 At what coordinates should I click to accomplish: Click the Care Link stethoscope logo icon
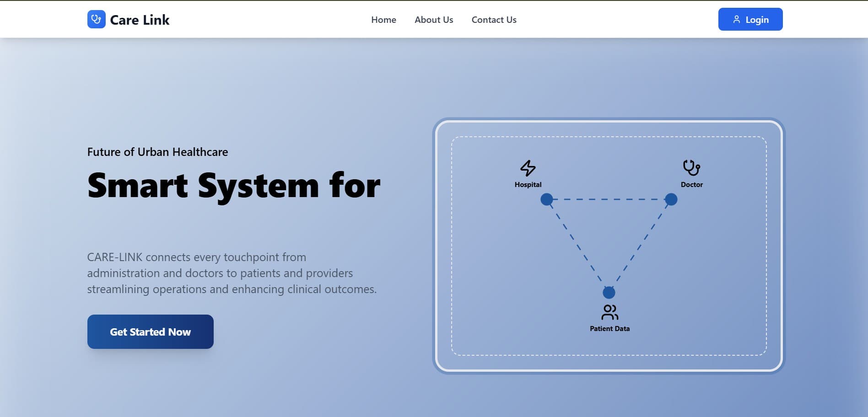coord(96,20)
